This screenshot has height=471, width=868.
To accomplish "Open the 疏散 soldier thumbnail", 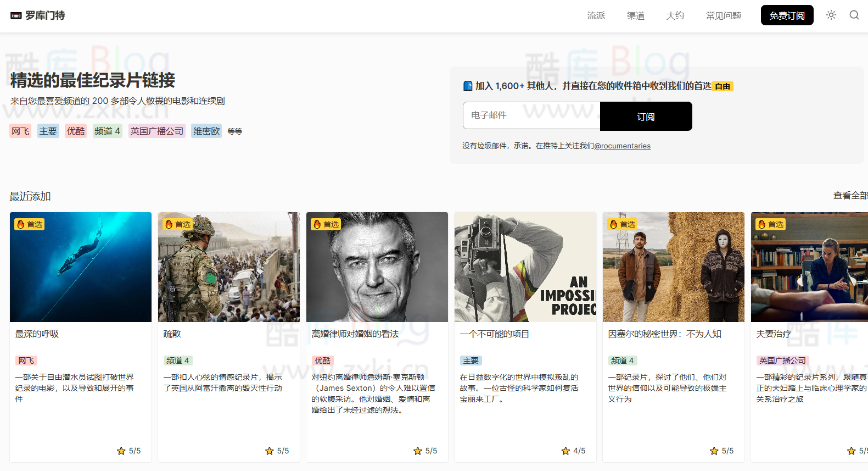I will (229, 267).
